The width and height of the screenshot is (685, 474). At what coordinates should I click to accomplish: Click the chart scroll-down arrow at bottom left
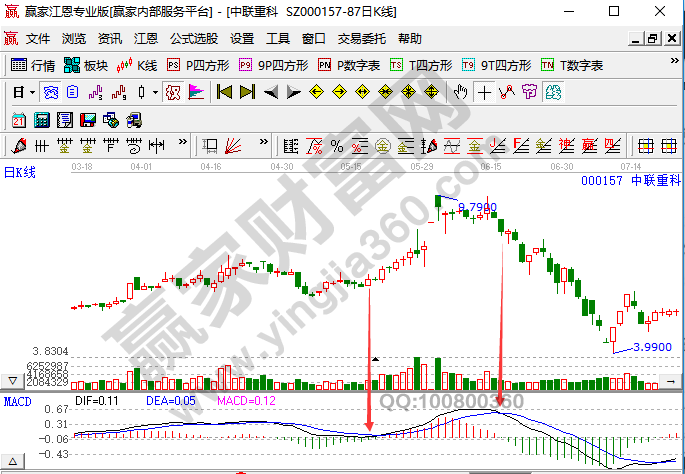click(13, 382)
